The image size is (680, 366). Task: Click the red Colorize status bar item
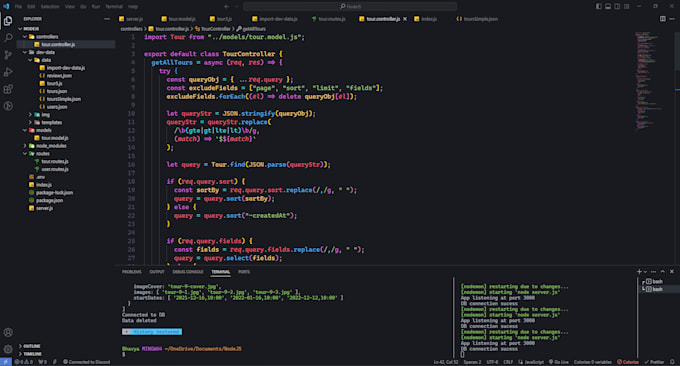(x=628, y=362)
